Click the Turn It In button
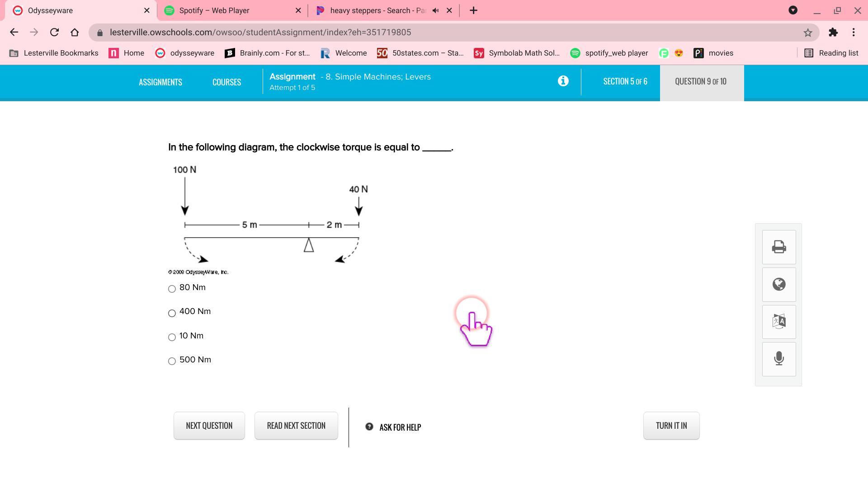The image size is (868, 488). 671,426
